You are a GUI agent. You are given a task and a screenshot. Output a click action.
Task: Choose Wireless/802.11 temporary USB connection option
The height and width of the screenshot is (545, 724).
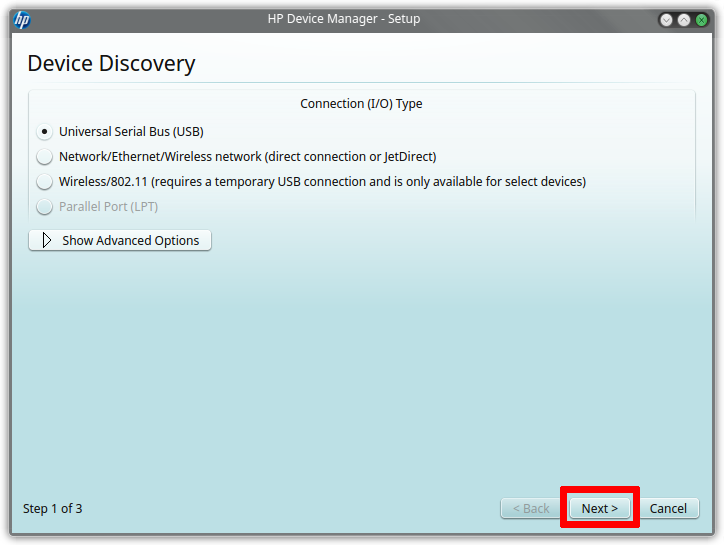(44, 182)
